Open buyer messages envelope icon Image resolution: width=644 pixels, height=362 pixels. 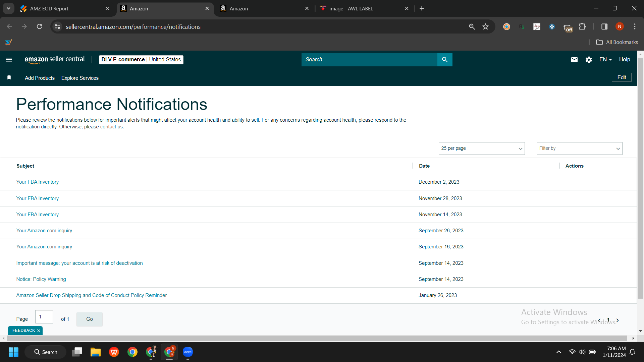pos(574,60)
